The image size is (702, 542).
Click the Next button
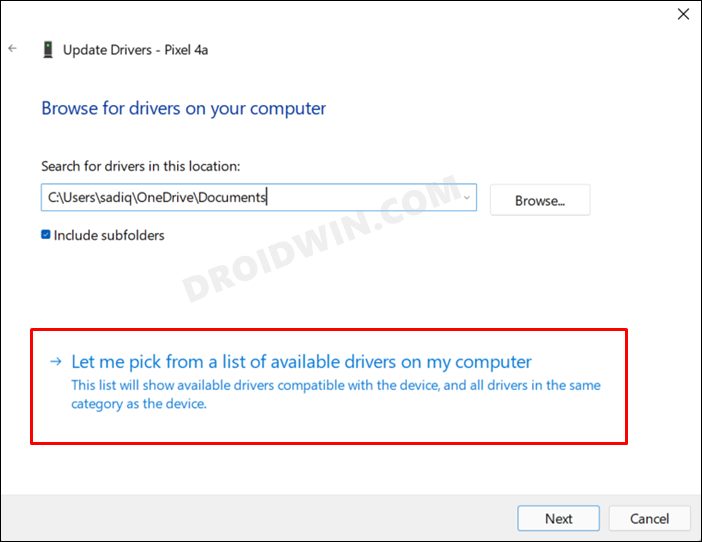click(x=558, y=518)
